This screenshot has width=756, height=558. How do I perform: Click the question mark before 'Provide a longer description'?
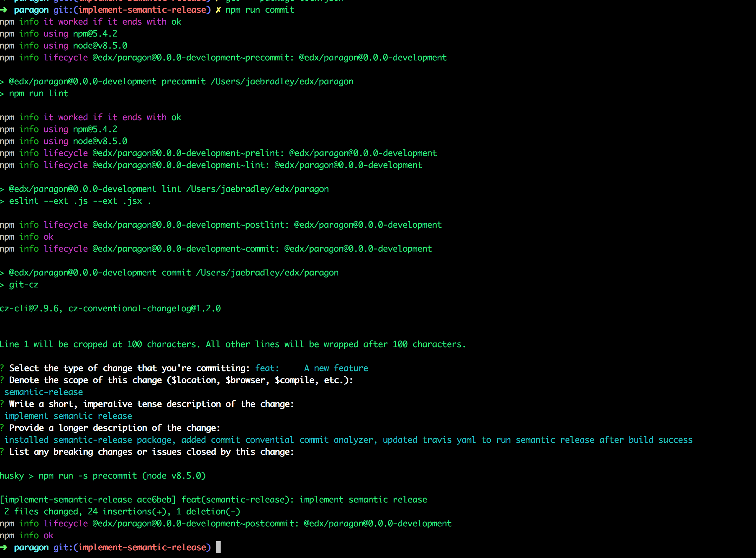coord(2,428)
